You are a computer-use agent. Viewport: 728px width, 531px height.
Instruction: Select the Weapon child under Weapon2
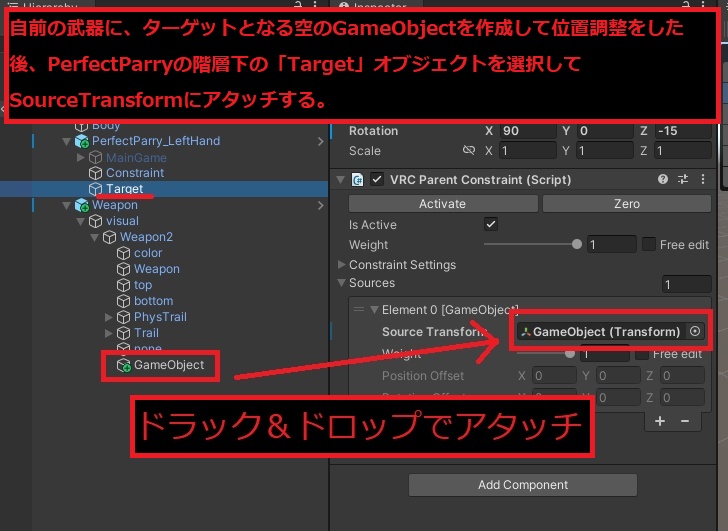pyautogui.click(x=156, y=269)
